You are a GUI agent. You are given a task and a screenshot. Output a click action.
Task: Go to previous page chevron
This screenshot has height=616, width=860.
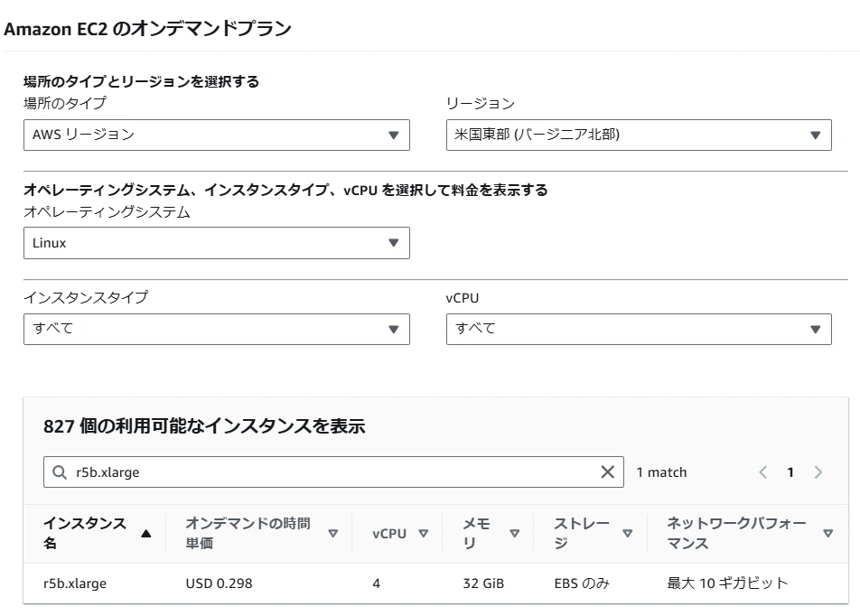point(763,472)
